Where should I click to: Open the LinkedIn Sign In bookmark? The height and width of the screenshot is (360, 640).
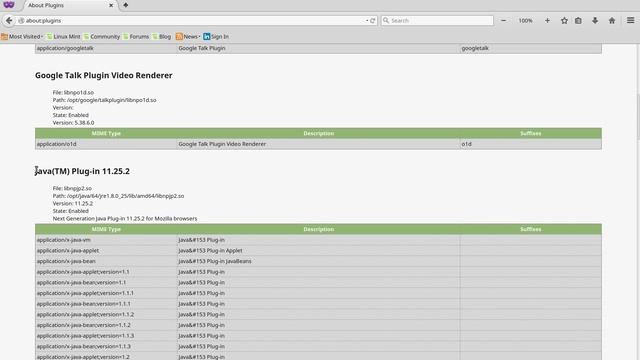tap(216, 36)
